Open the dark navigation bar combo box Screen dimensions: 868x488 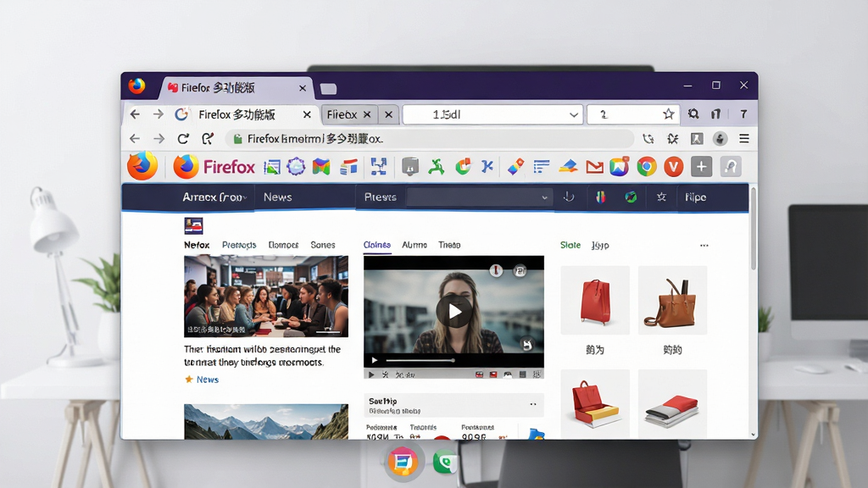point(479,197)
